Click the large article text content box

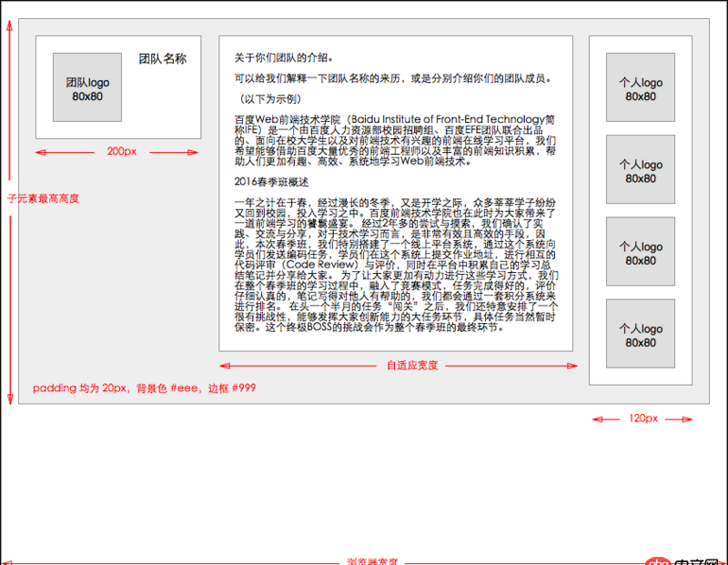[396, 191]
